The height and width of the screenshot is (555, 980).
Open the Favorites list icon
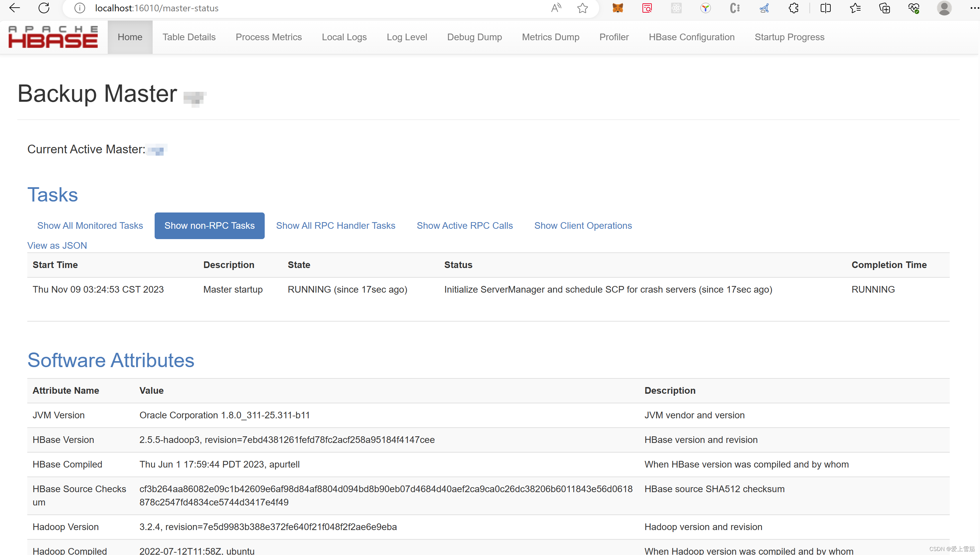(x=855, y=8)
